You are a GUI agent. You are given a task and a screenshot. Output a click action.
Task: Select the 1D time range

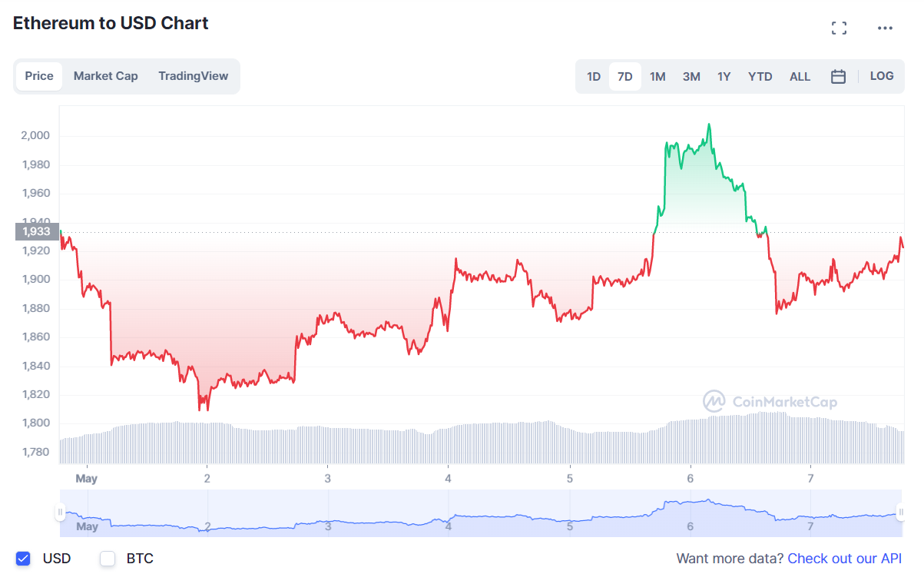[x=594, y=77]
